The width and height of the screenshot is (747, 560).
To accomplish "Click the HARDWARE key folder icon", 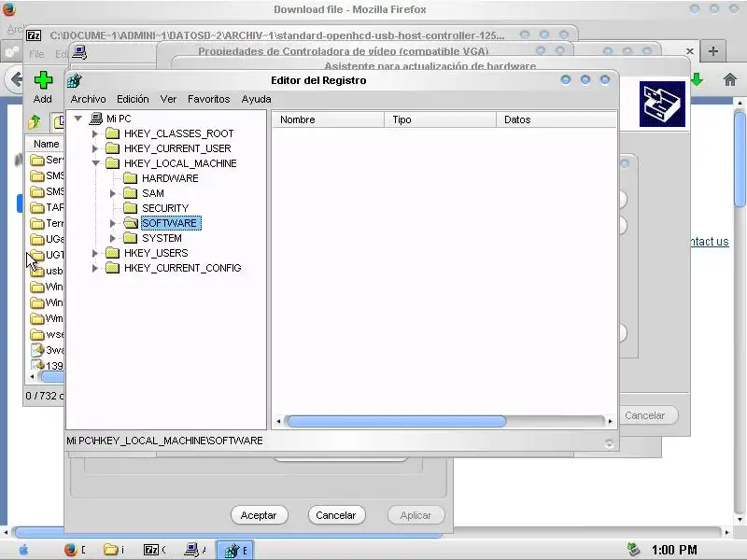I will pyautogui.click(x=130, y=178).
